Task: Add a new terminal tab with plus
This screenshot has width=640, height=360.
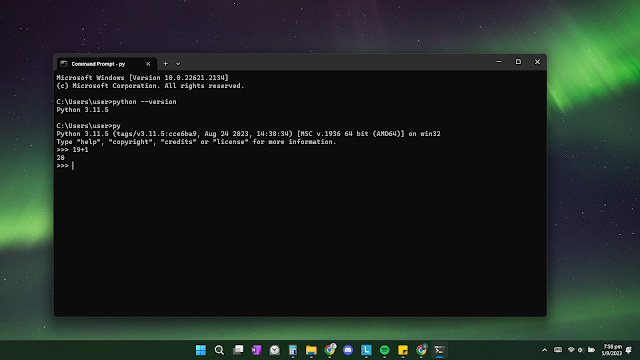Action: [165, 64]
